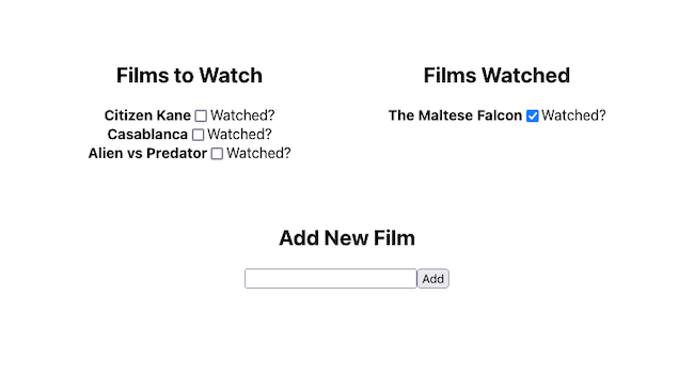Click the Watched? label beside The Maltese Falcon
This screenshot has width=694, height=372.
click(x=574, y=116)
